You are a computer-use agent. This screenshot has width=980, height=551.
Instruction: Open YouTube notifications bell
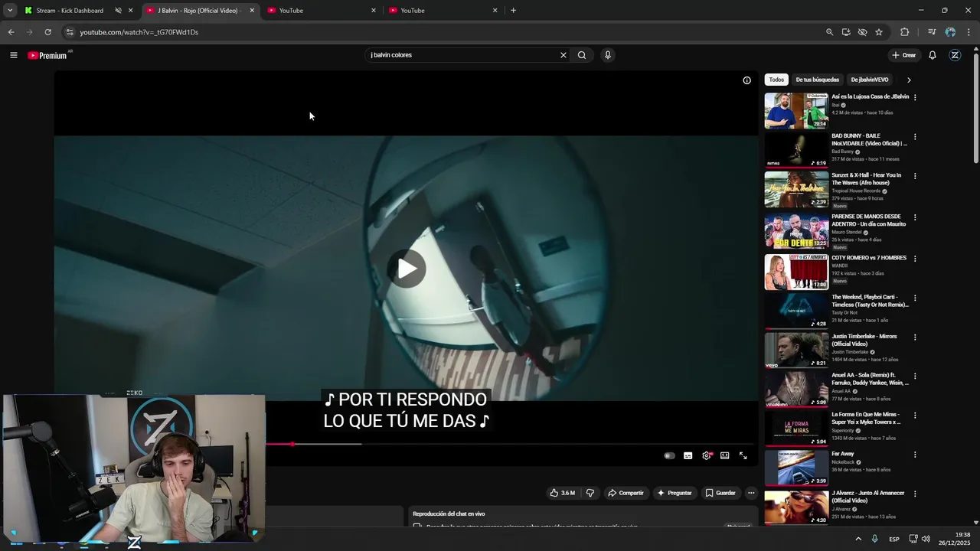pyautogui.click(x=933, y=55)
